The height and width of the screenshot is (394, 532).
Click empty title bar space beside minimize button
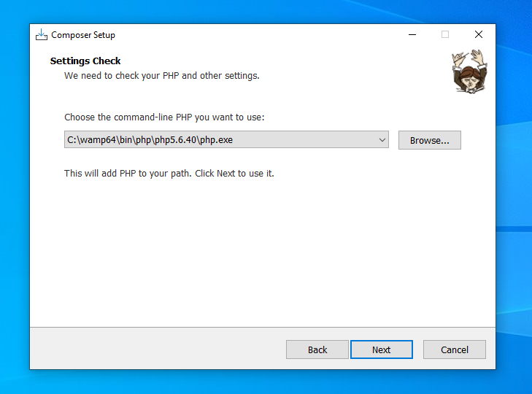coord(292,35)
